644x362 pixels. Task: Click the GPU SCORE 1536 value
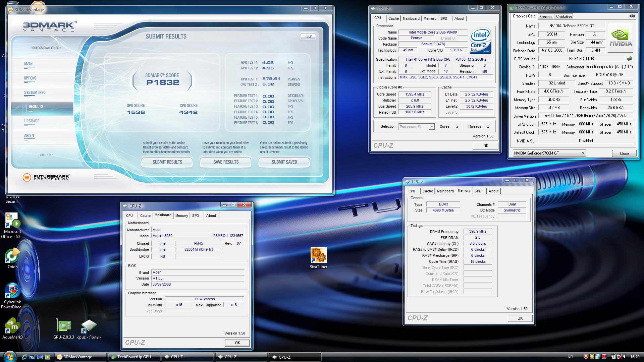pyautogui.click(x=136, y=112)
